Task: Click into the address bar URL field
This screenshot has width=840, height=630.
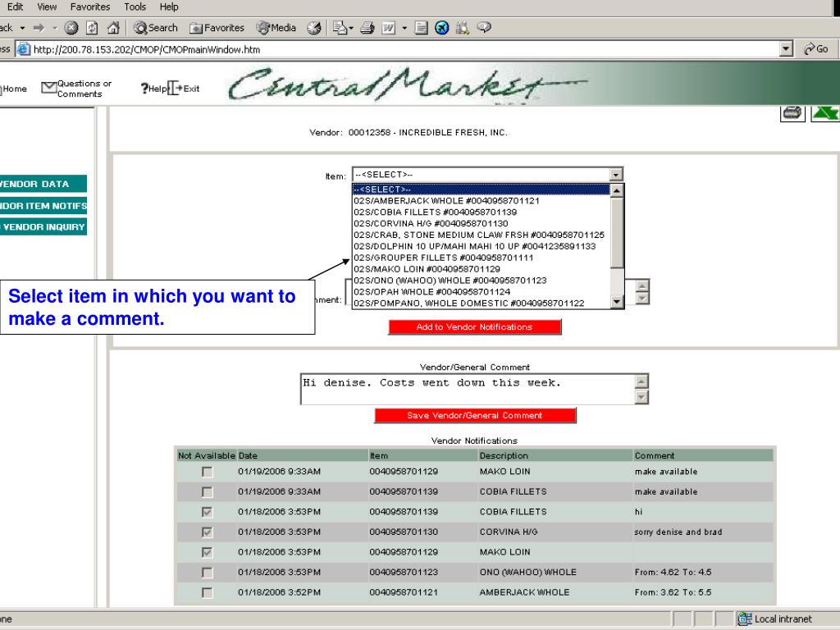Action: click(x=404, y=49)
